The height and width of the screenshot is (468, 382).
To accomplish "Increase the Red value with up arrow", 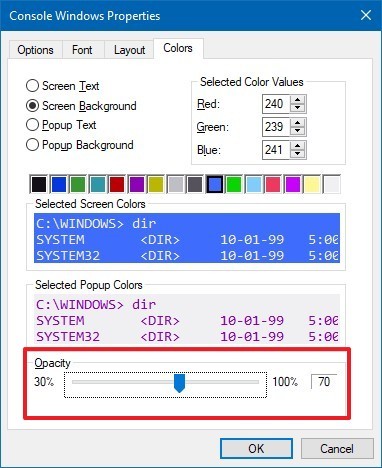I will click(298, 100).
